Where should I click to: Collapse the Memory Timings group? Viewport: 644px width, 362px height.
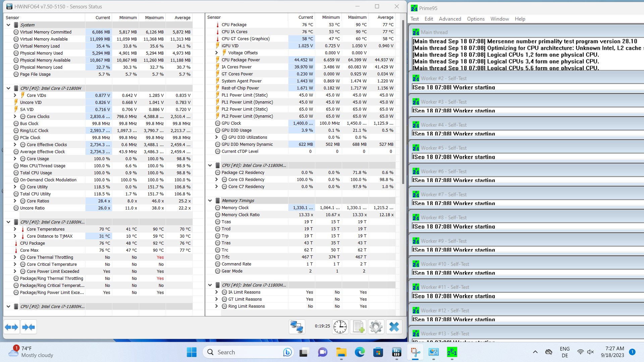pos(210,200)
